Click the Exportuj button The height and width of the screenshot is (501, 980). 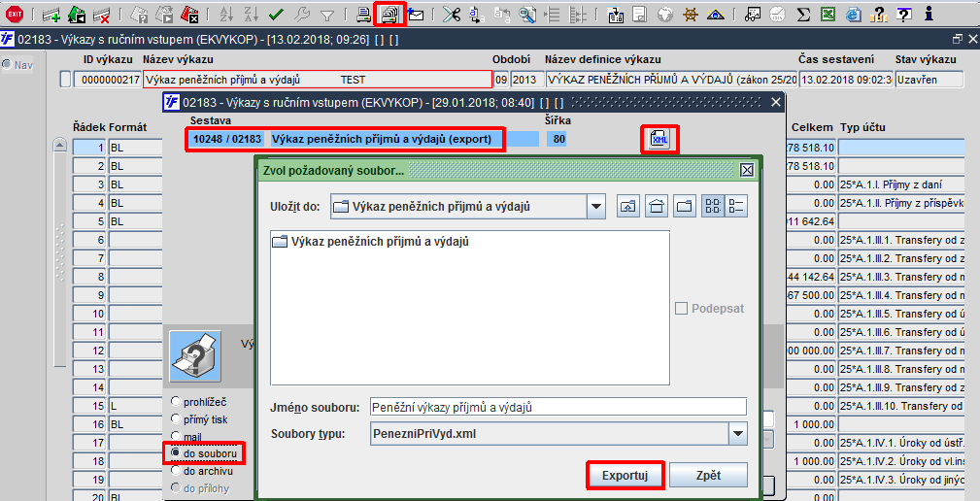625,476
